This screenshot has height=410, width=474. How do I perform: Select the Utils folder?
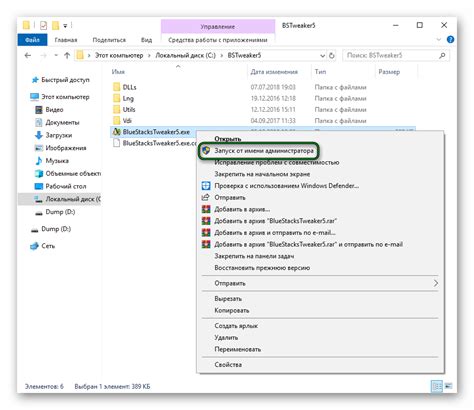(x=129, y=110)
